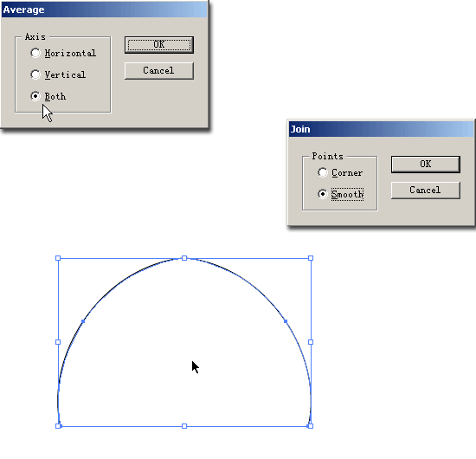Click the top-left bounding box handle
The height and width of the screenshot is (459, 476).
pyautogui.click(x=58, y=258)
